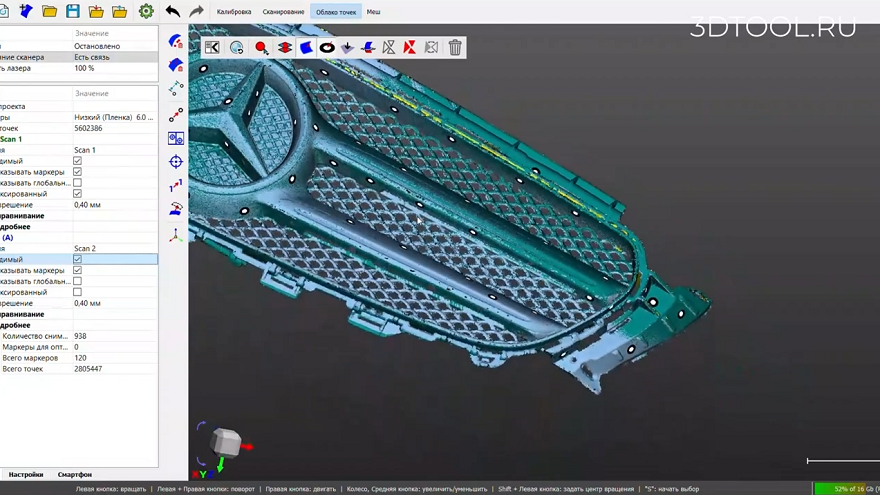Click the outlined hourglass deselect icon

pyautogui.click(x=388, y=48)
